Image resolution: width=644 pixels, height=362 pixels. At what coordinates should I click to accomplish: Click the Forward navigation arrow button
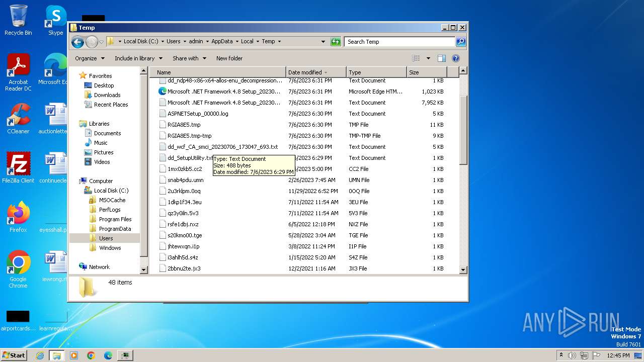click(92, 42)
